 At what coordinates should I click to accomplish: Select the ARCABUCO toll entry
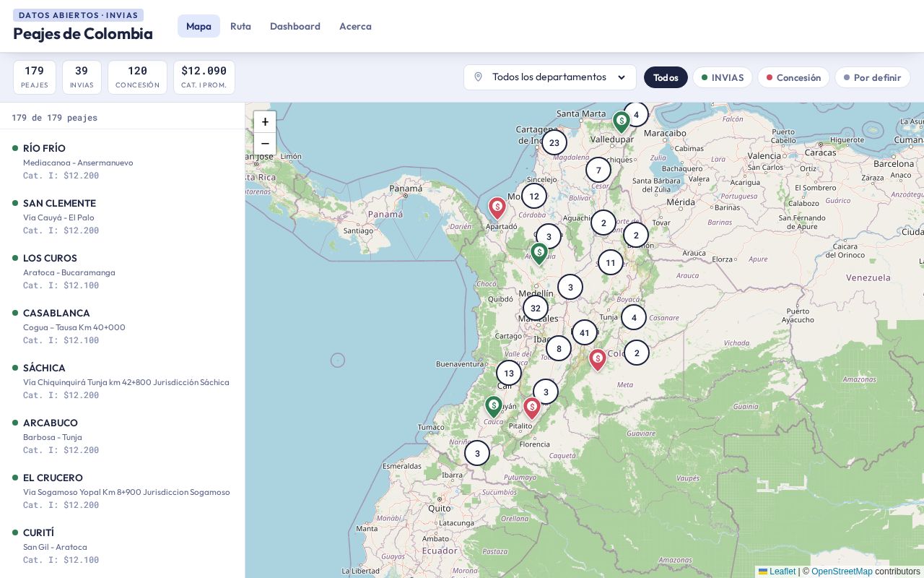123,436
